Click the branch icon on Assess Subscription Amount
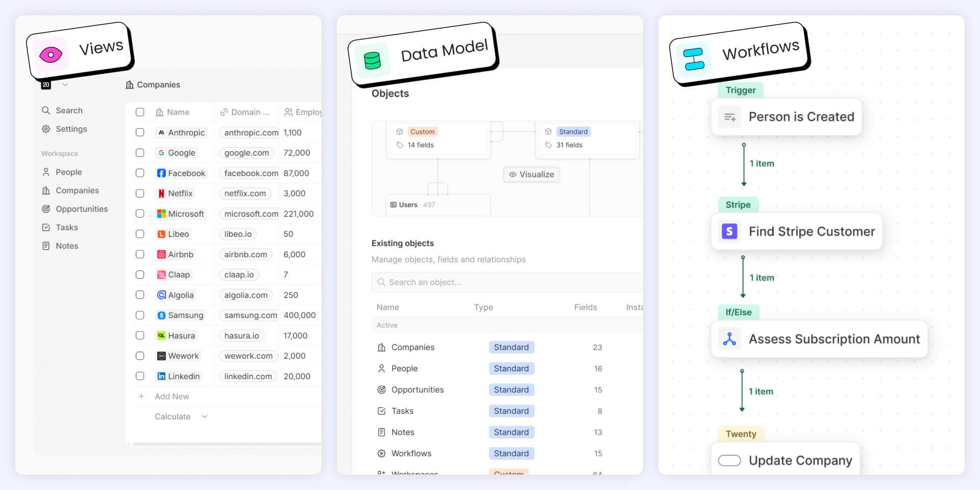Screen dimensions: 980x490 click(x=729, y=338)
